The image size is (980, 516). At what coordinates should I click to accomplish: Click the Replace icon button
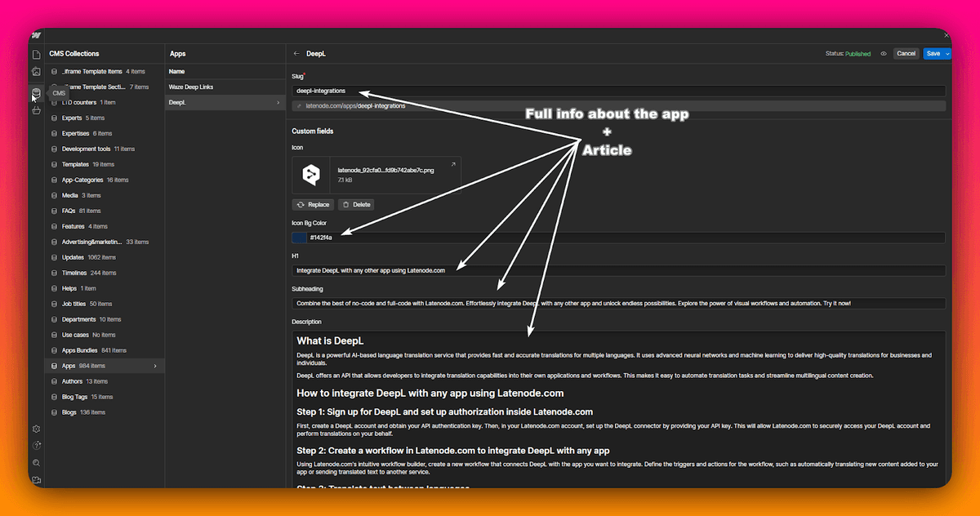click(x=314, y=205)
